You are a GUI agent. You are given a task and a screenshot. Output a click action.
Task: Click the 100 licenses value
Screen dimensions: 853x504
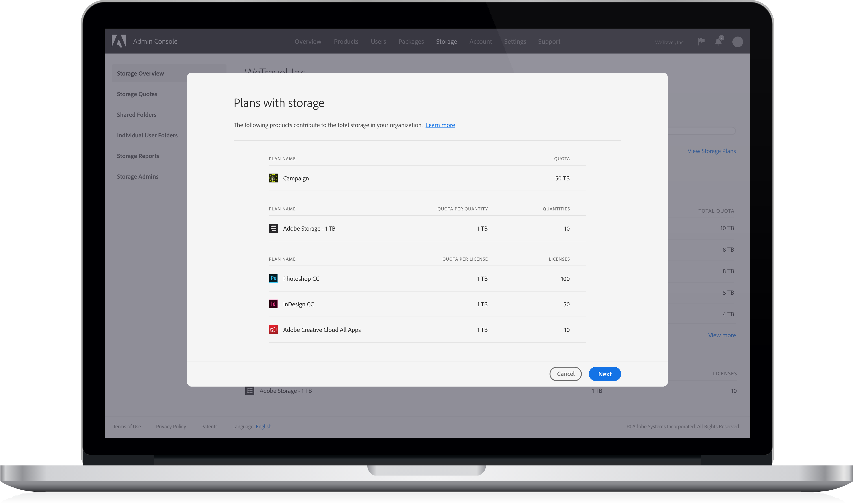(x=565, y=279)
